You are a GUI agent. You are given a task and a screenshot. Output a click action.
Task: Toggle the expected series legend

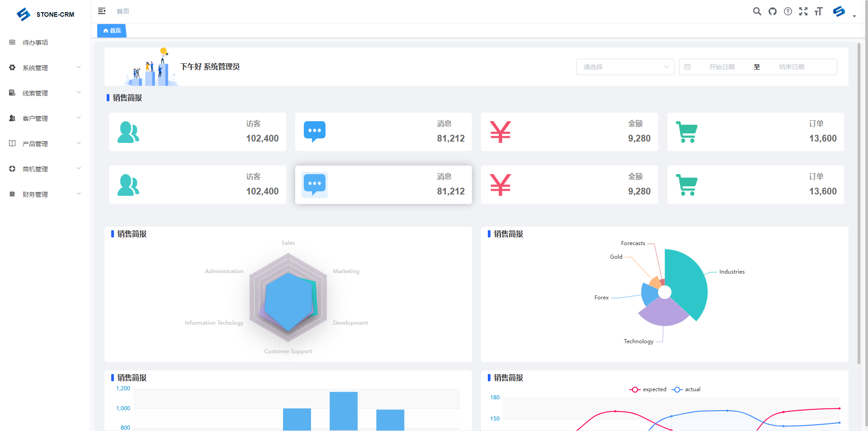click(x=648, y=389)
